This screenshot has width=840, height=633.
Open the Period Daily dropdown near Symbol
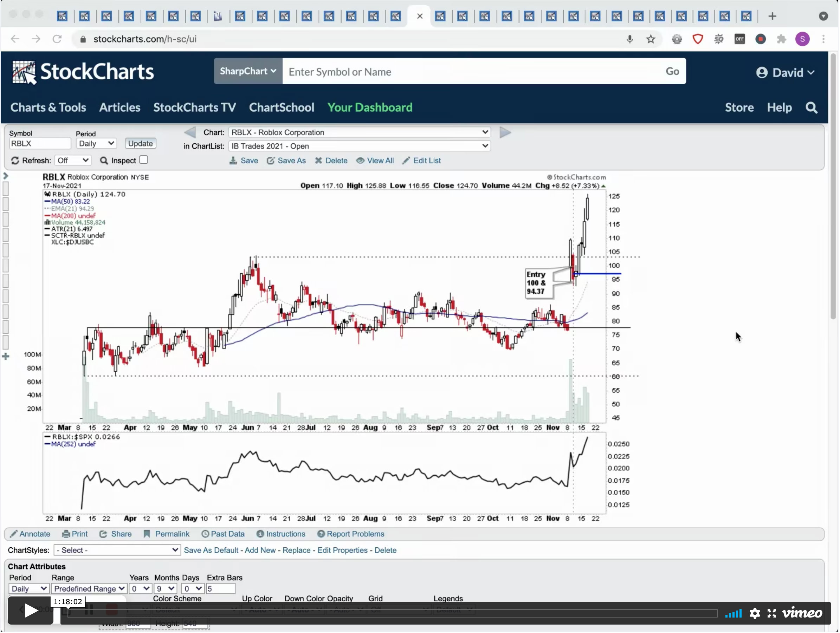click(96, 143)
